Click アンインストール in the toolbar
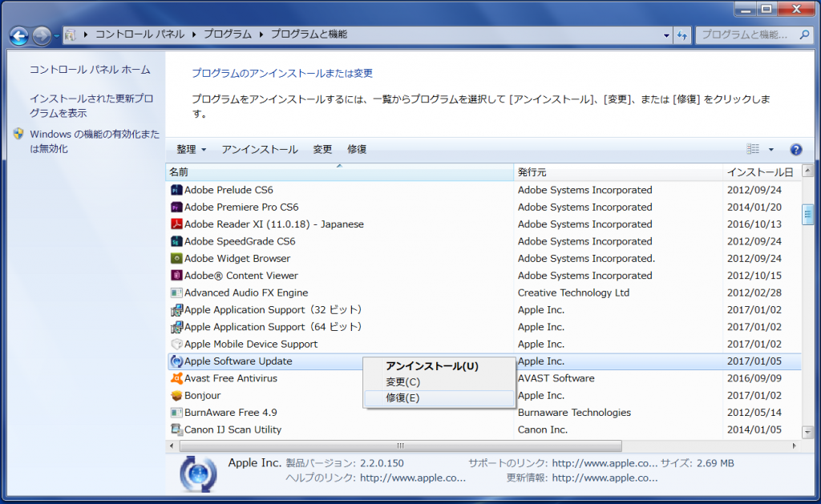 (x=260, y=150)
